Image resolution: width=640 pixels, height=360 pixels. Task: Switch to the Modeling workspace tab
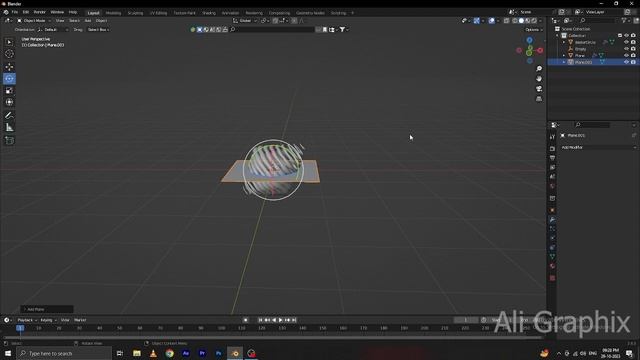coord(113,13)
